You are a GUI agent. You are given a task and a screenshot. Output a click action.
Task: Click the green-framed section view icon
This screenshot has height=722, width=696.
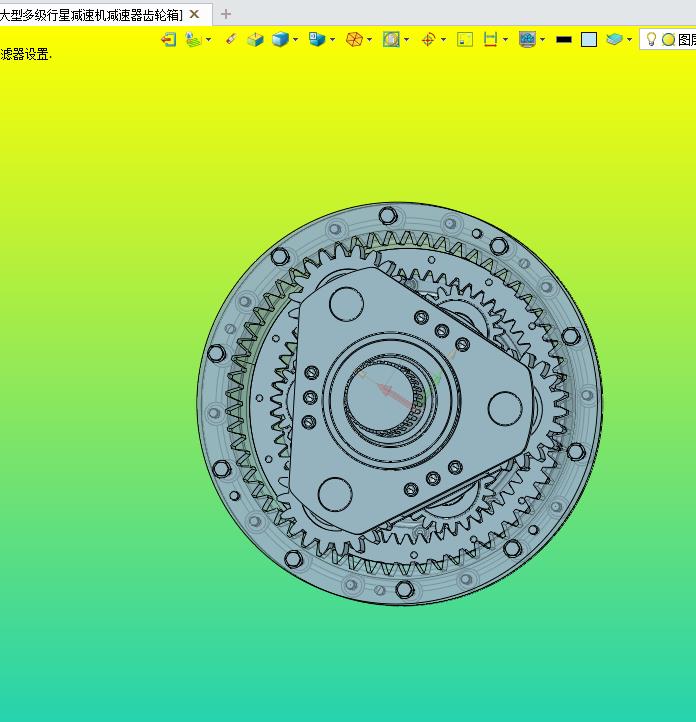(391, 40)
